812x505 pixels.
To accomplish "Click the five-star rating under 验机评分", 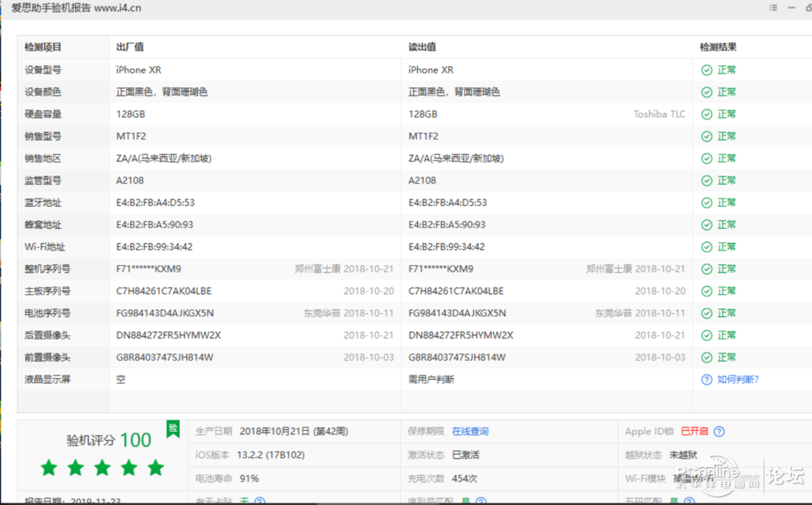I will (102, 468).
